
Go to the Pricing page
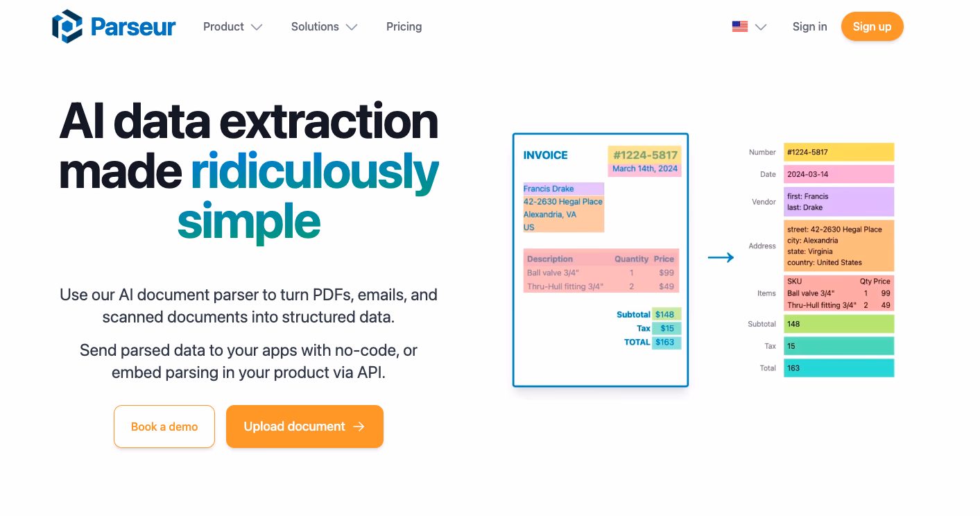[x=404, y=27]
